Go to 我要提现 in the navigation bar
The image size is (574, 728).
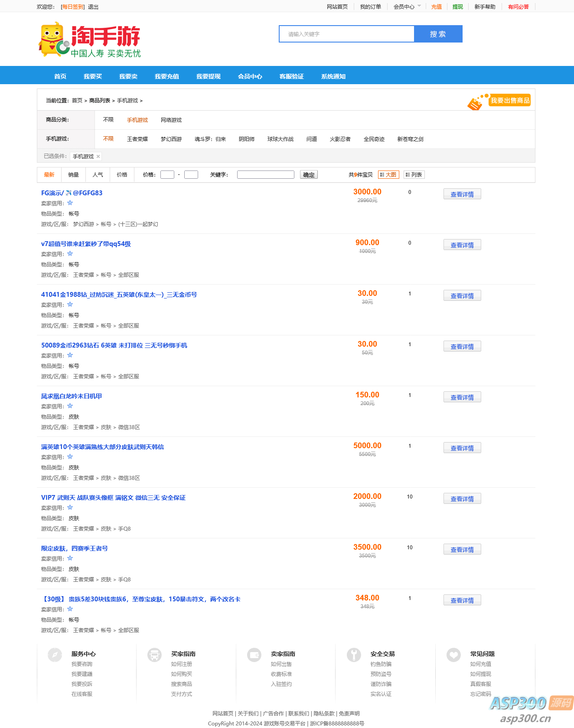[209, 76]
